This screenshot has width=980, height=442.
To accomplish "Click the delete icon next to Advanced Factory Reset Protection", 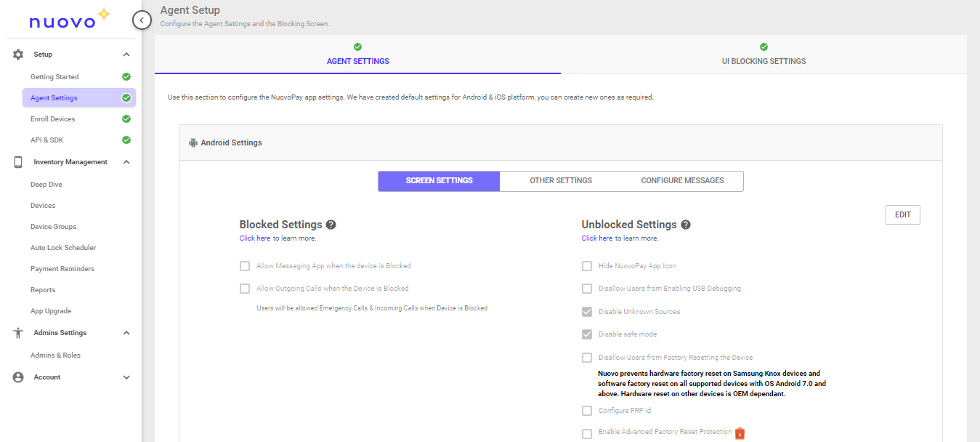I will [x=740, y=433].
